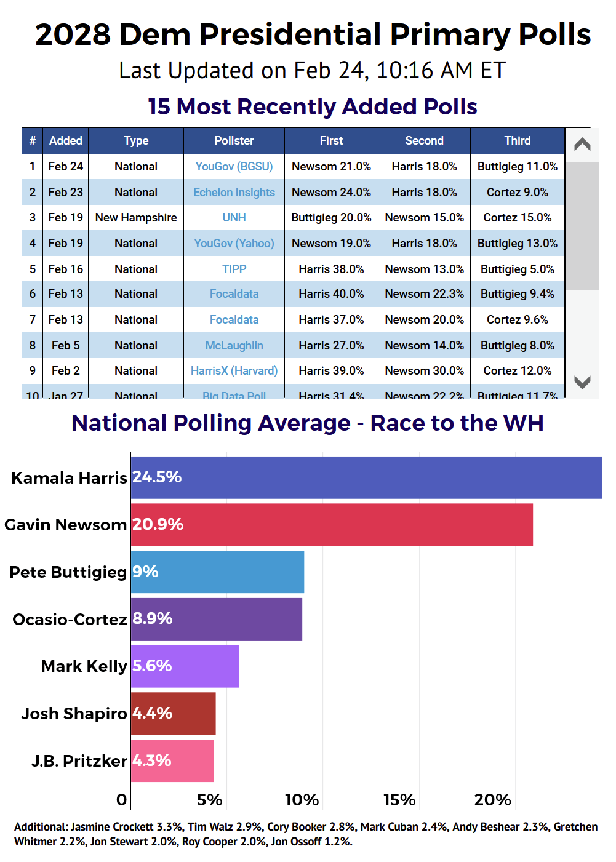Click the Third column header
The height and width of the screenshot is (862, 616).
pos(517,141)
